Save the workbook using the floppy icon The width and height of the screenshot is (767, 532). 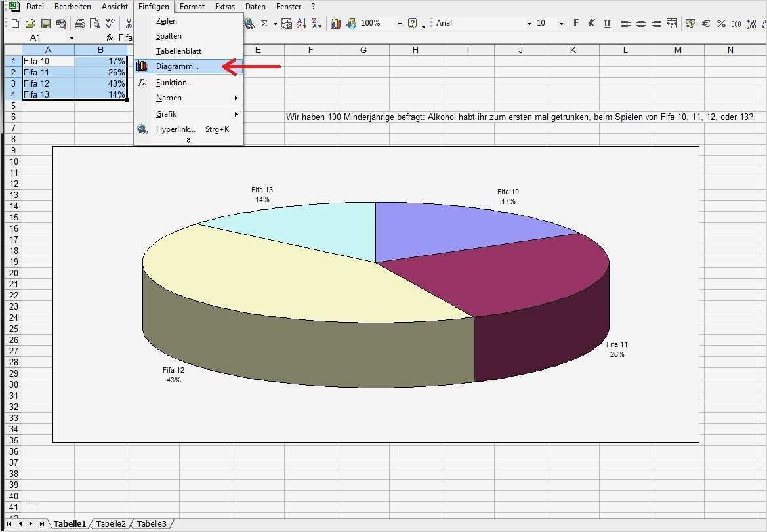click(x=46, y=24)
